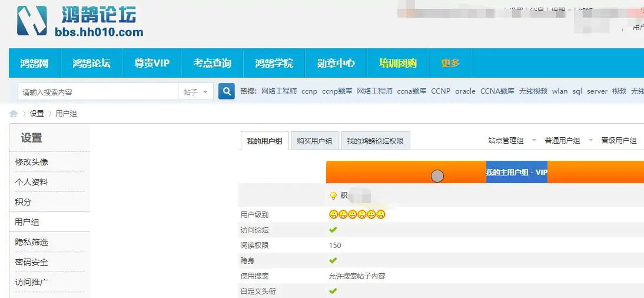Expand the 晋级用户组 dropdown

(619, 141)
